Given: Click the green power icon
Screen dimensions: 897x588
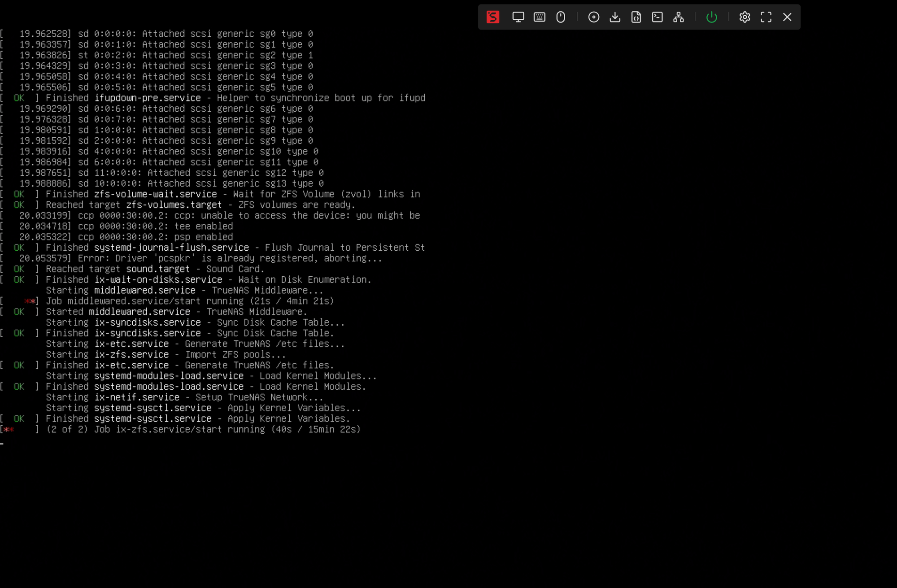Looking at the screenshot, I should 712,17.
